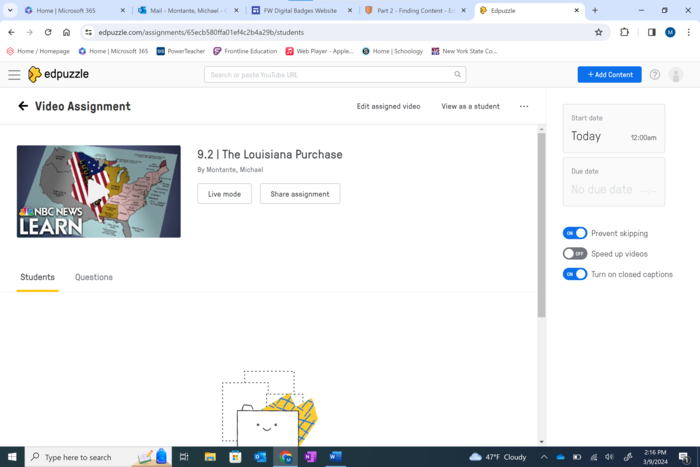700x467 pixels.
Task: Open the Due date picker
Action: 614,182
